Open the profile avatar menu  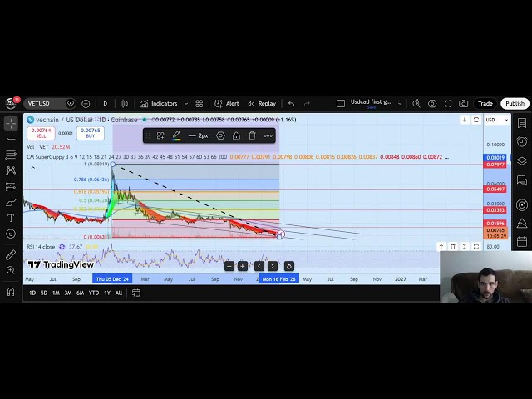11,103
